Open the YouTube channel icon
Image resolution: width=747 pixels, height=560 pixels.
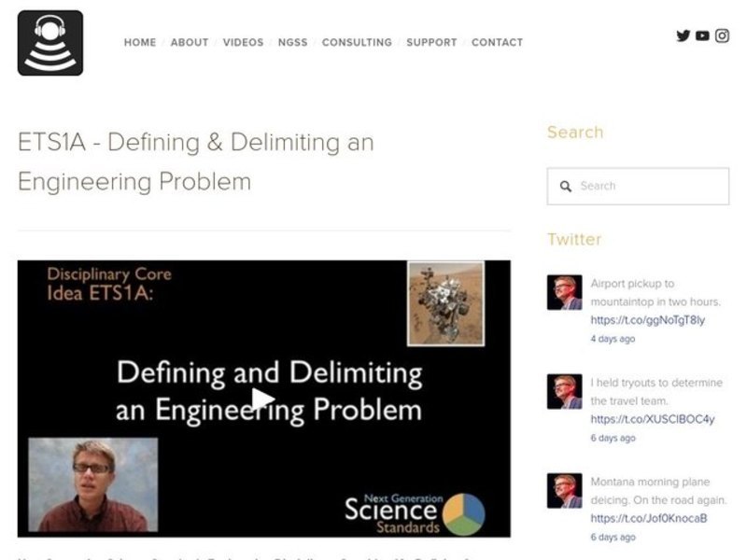coord(702,35)
